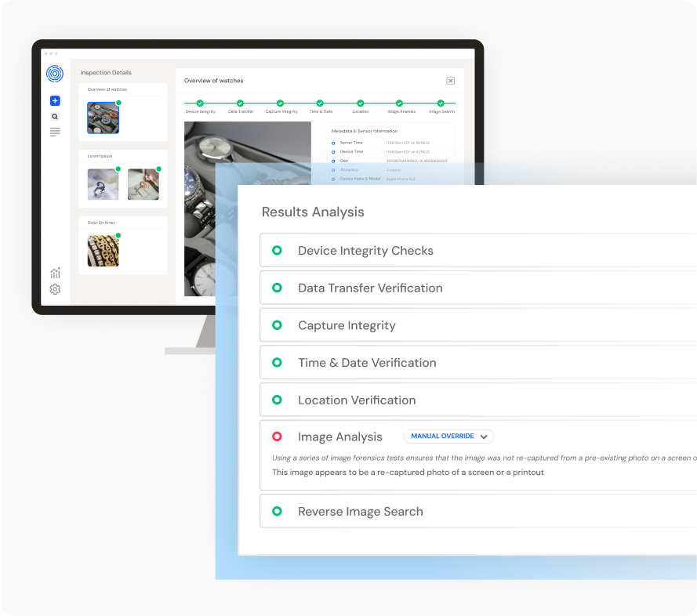Expand the Reverse Image Search row
Image resolution: width=697 pixels, height=616 pixels.
click(x=478, y=511)
